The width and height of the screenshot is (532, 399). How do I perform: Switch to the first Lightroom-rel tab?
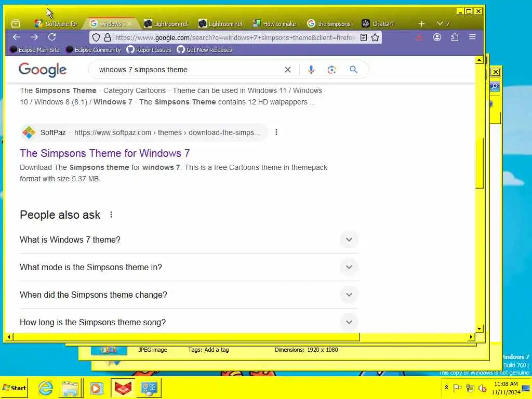(x=166, y=24)
